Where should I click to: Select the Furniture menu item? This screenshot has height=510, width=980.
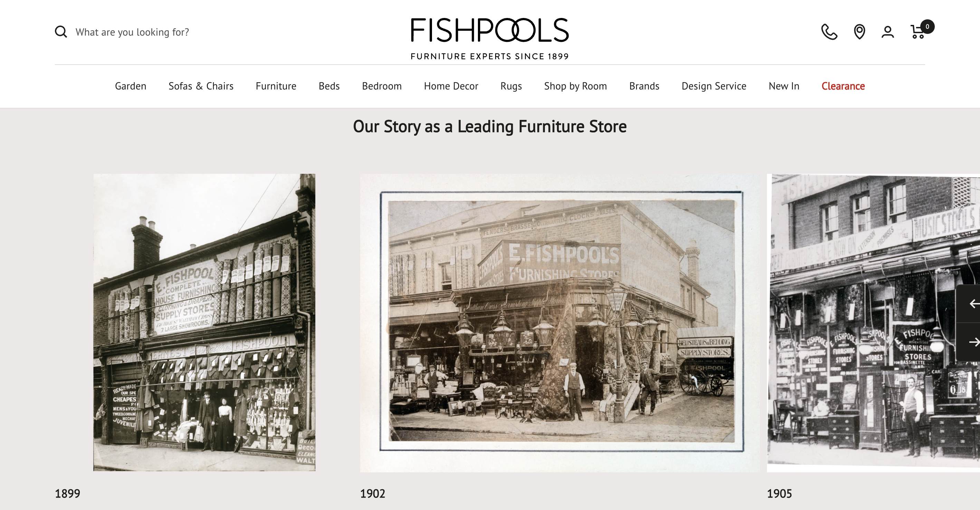pos(276,86)
